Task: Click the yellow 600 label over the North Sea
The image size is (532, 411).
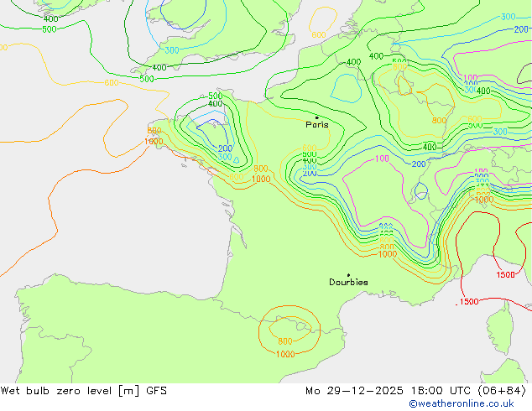Action: coord(319,34)
